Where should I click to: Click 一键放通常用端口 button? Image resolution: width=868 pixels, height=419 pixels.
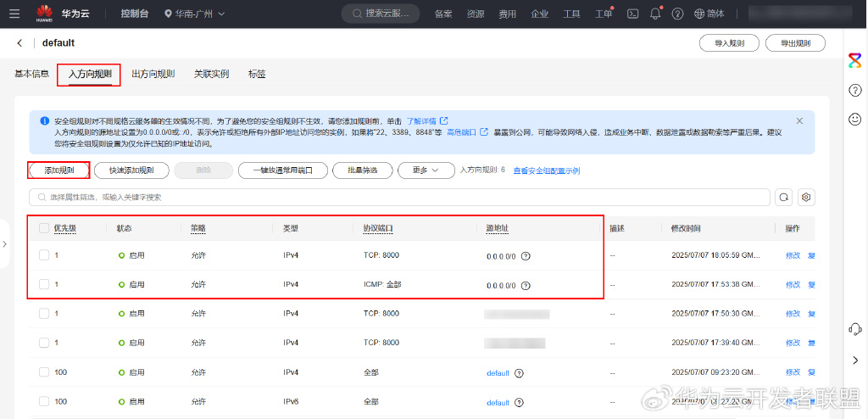(283, 170)
